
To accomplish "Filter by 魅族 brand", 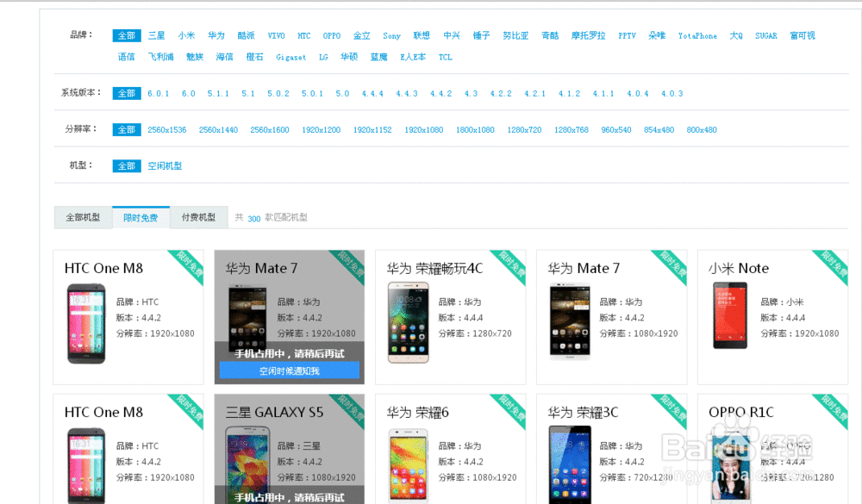I will pos(195,57).
